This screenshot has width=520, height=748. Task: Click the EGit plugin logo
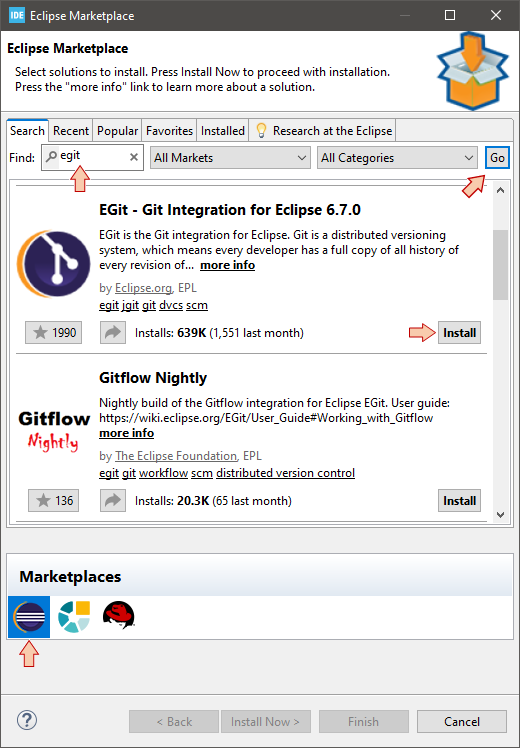click(53, 264)
